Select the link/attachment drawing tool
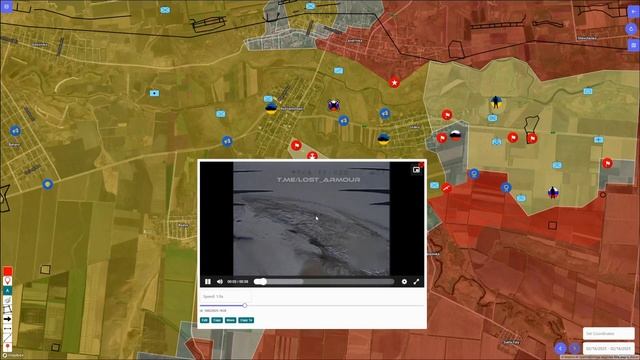The height and width of the screenshot is (360, 640). (x=8, y=300)
